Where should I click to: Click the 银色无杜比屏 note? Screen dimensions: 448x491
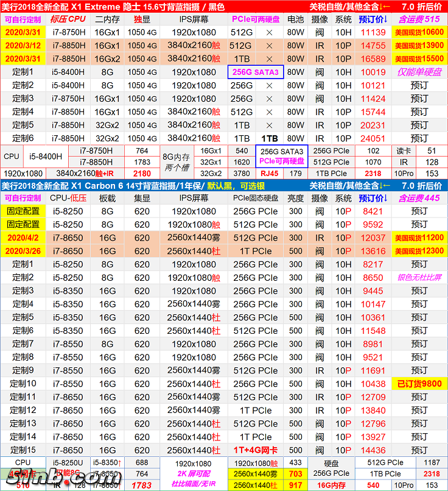[419, 277]
